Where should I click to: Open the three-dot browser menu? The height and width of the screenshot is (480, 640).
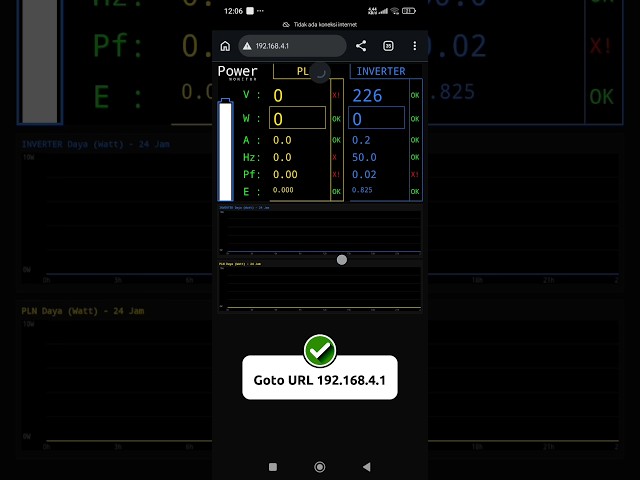click(x=415, y=46)
